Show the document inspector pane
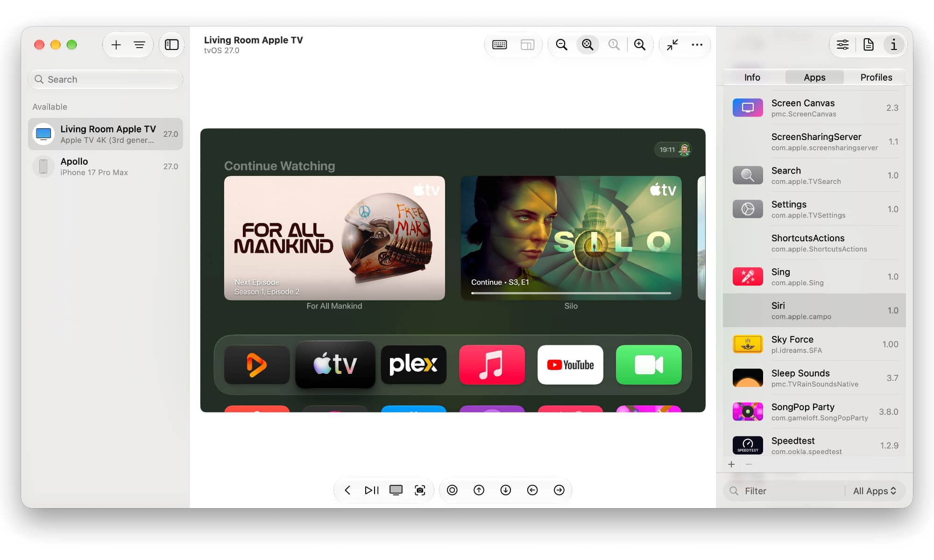 pos(868,45)
